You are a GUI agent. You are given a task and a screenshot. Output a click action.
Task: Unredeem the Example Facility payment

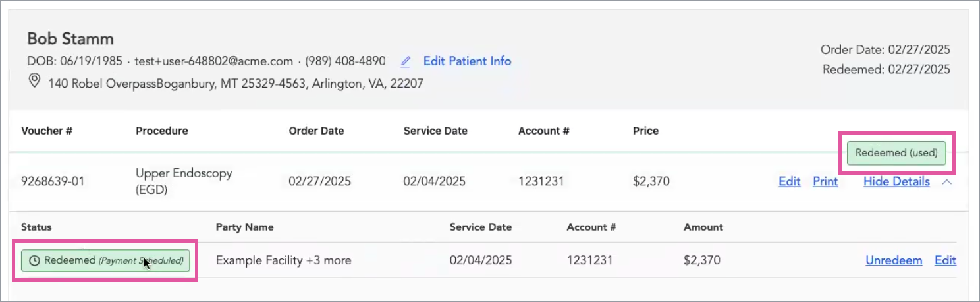point(894,260)
